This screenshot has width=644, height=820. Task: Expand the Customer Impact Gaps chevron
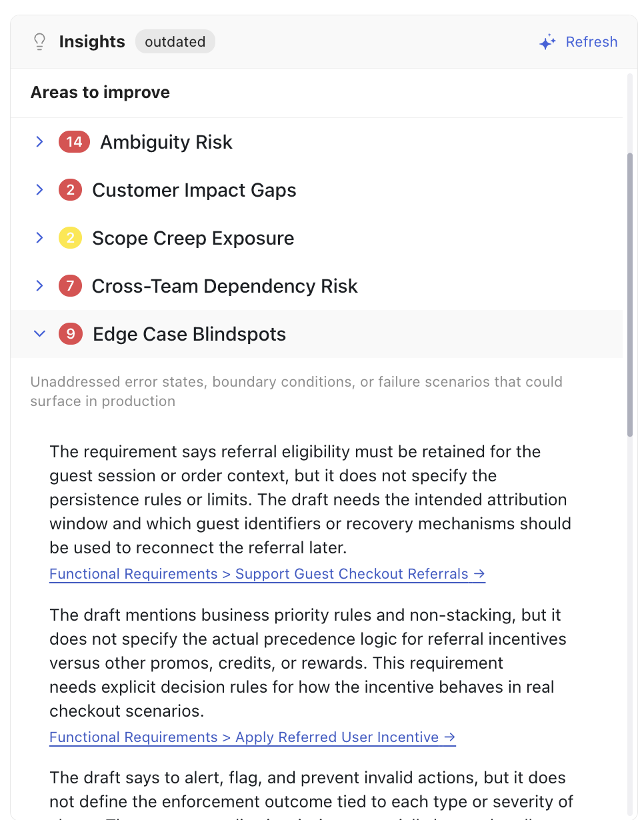pos(39,190)
